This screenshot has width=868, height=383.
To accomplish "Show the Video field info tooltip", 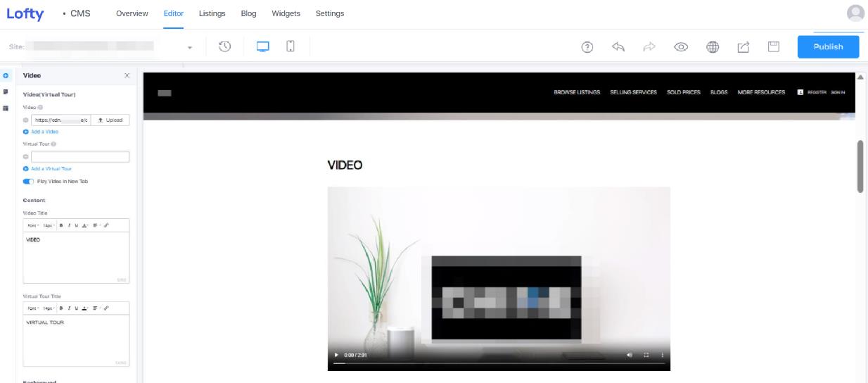I will (40, 107).
